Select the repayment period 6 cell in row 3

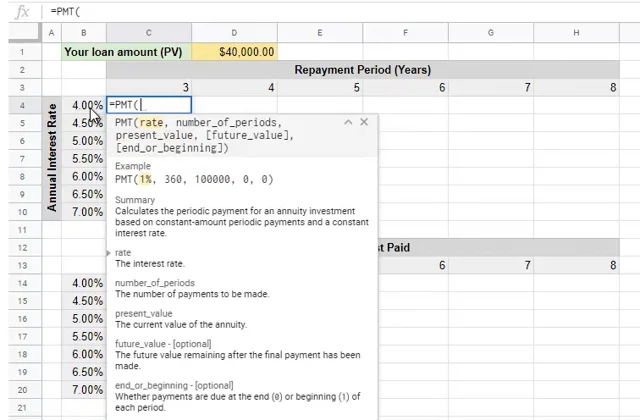coord(405,87)
